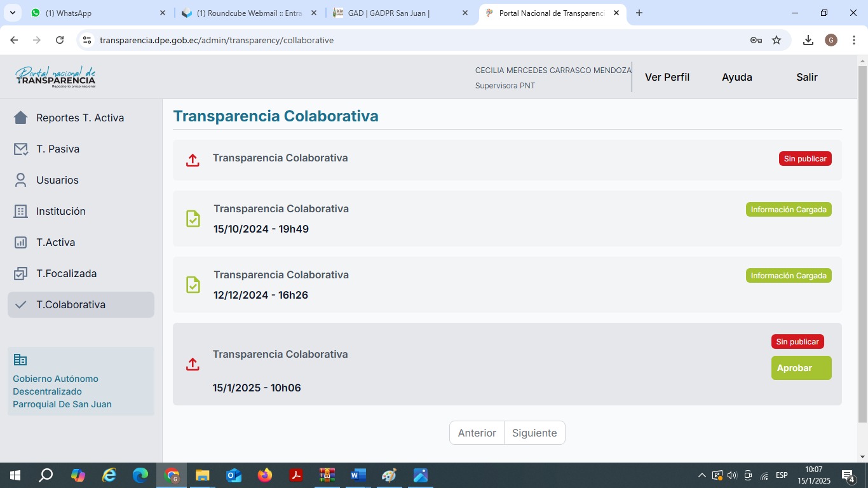Open the password manager key icon

[x=756, y=40]
